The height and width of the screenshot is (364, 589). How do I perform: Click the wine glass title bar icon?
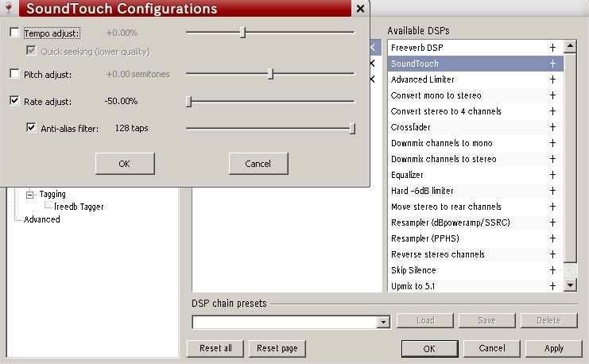coord(9,7)
